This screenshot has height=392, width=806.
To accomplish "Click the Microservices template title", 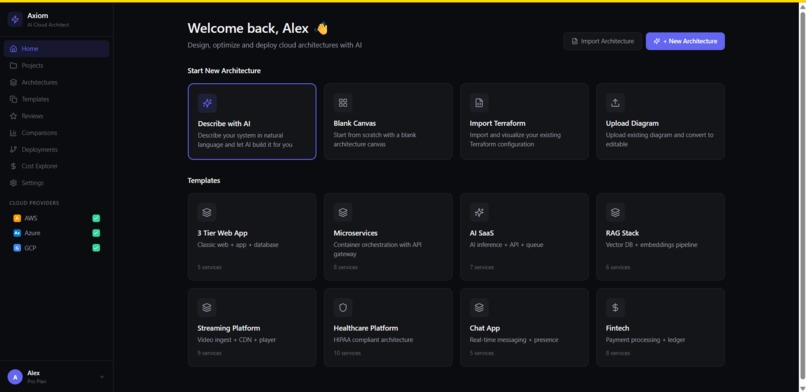I will coord(356,233).
